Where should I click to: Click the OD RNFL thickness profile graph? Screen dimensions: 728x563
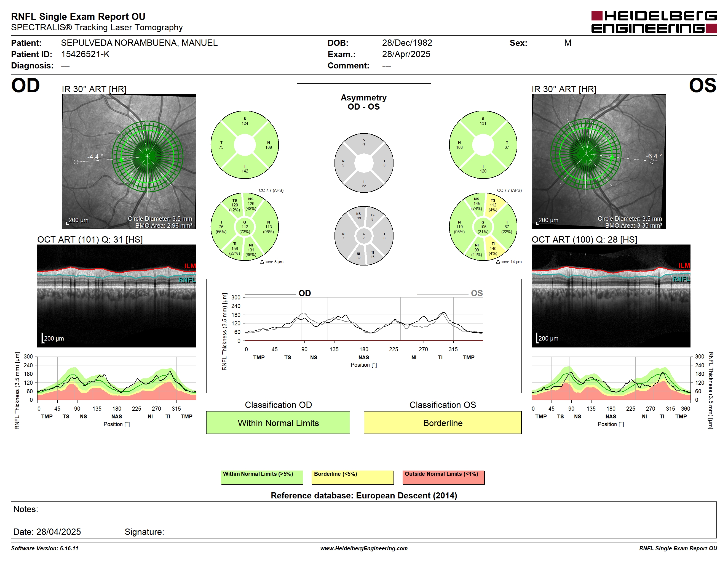pos(117,378)
